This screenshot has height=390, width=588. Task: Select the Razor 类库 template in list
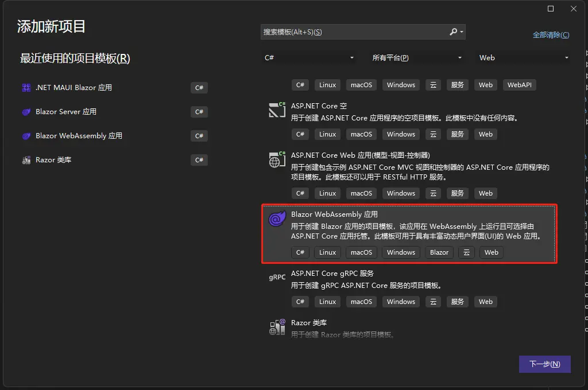(308, 323)
